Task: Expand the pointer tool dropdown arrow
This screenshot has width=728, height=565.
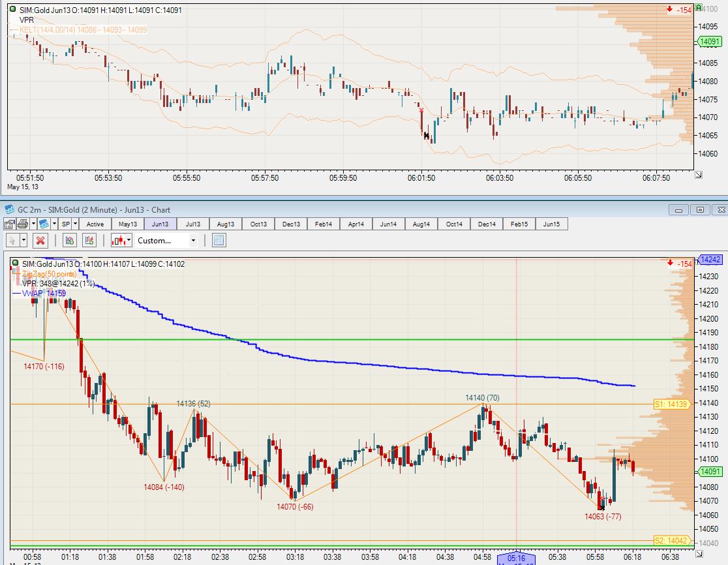Action: (23, 241)
